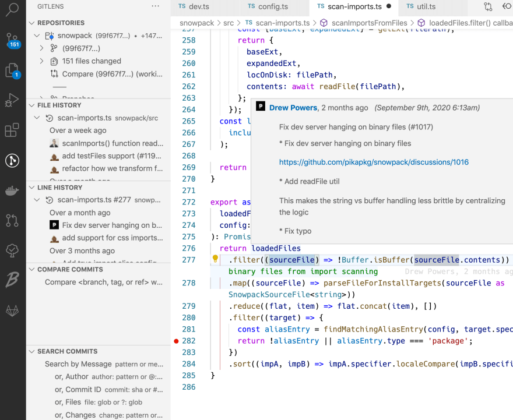Click the scan-imports.ts breadcrumb
The height and width of the screenshot is (420, 513).
[x=282, y=23]
